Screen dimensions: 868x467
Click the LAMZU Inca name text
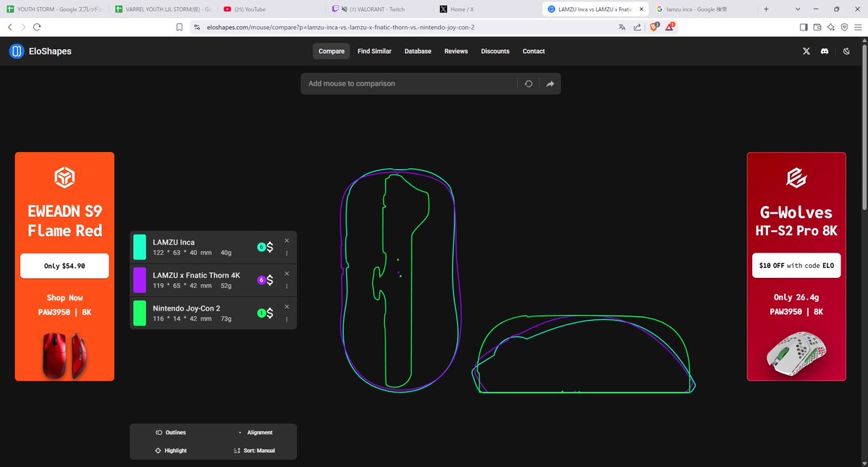tap(174, 243)
